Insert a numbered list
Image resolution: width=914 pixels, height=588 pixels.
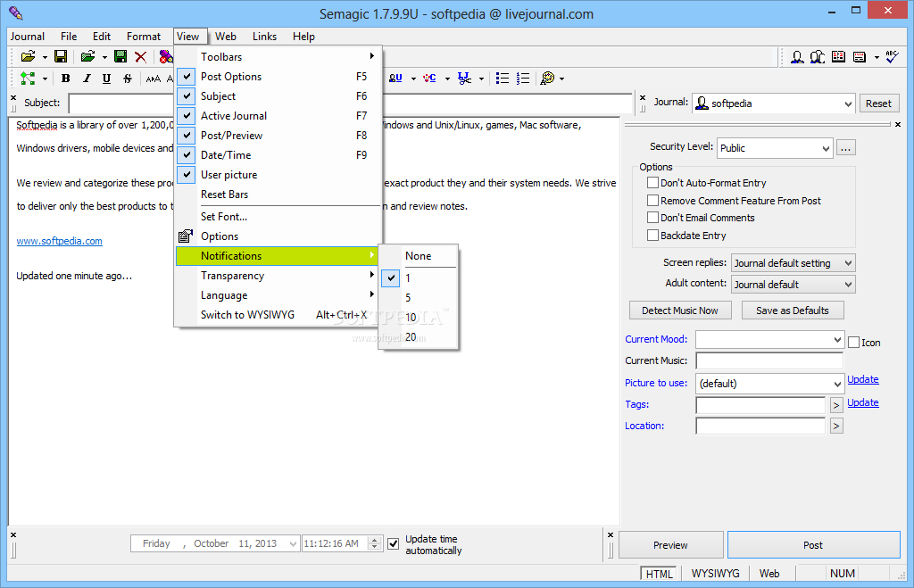tap(523, 79)
